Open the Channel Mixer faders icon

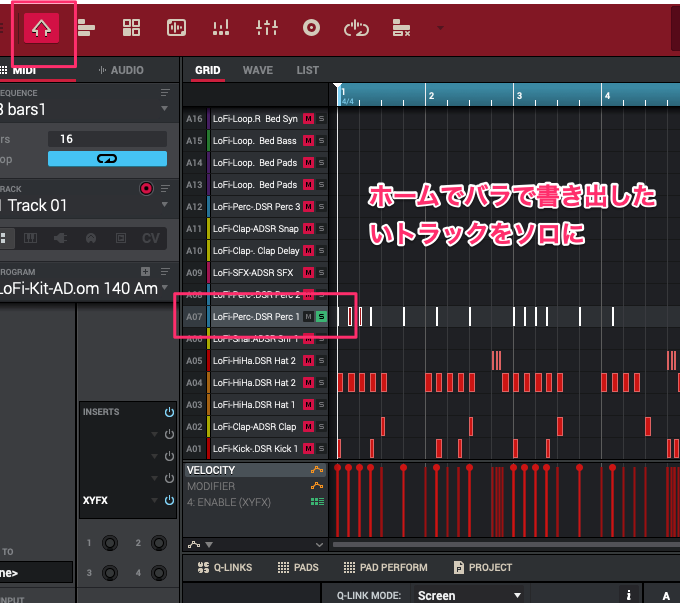pos(267,28)
